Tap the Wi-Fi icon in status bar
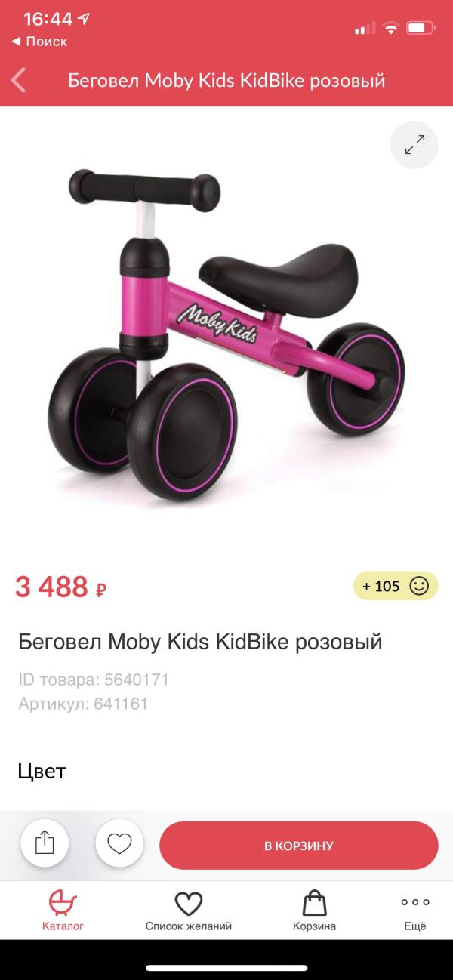The image size is (453, 980). pos(390,29)
